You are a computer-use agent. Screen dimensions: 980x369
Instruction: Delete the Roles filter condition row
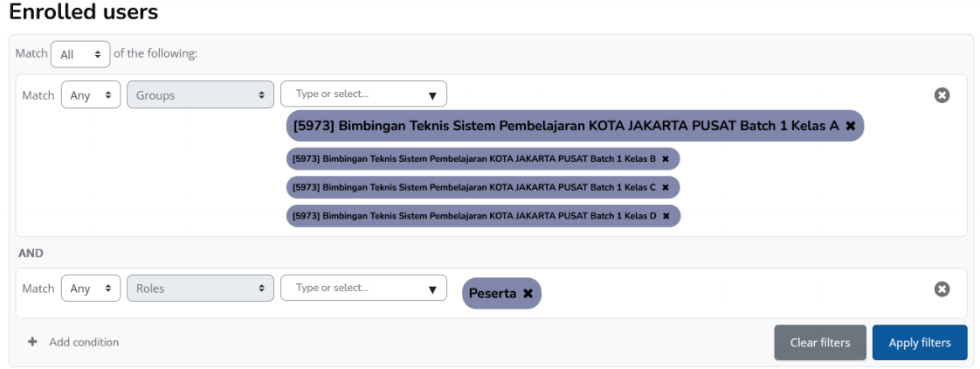click(942, 289)
